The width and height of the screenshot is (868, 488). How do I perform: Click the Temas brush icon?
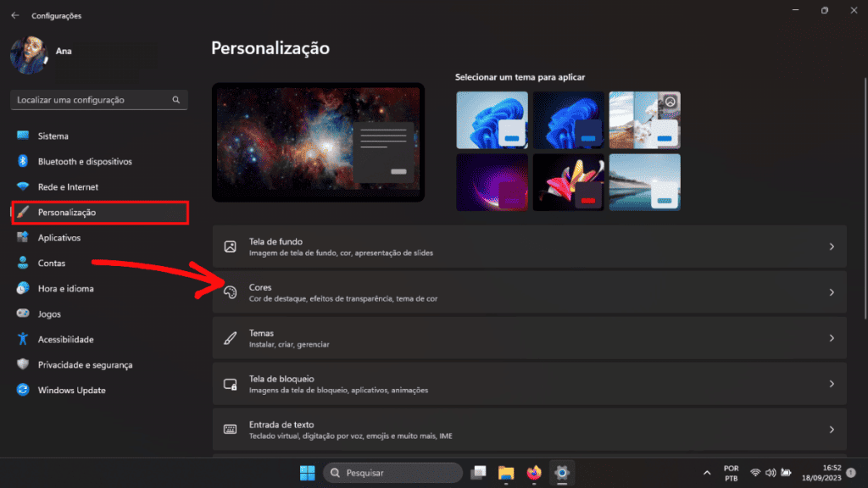click(231, 338)
